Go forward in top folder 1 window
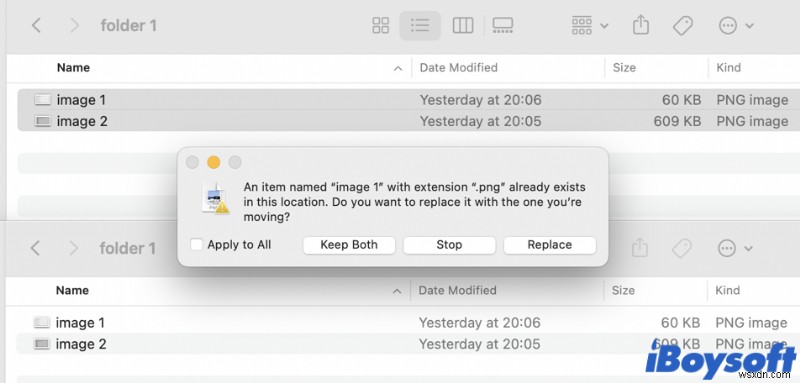Viewport: 800px width, 383px height. (x=74, y=25)
